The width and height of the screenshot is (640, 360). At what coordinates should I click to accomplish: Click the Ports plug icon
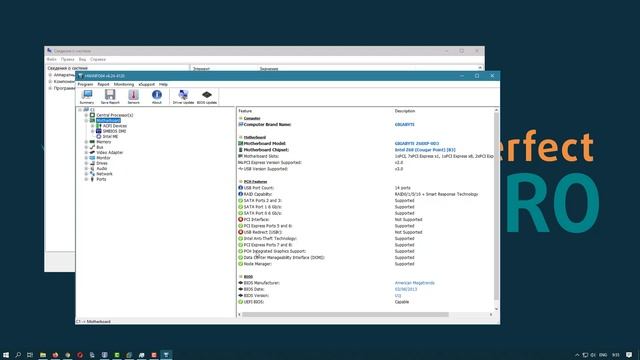point(92,179)
